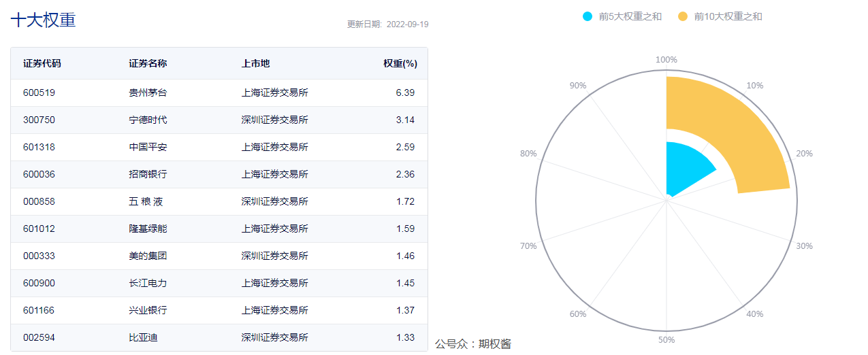868x355 pixels.
Task: Click the 长江电力 security name
Action: pyautogui.click(x=148, y=283)
